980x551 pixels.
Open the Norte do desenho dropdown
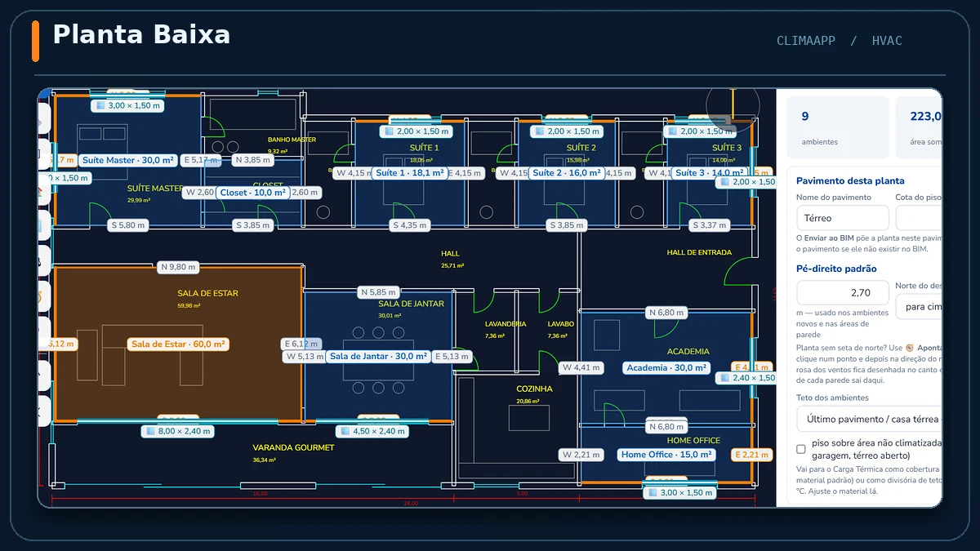[919, 306]
